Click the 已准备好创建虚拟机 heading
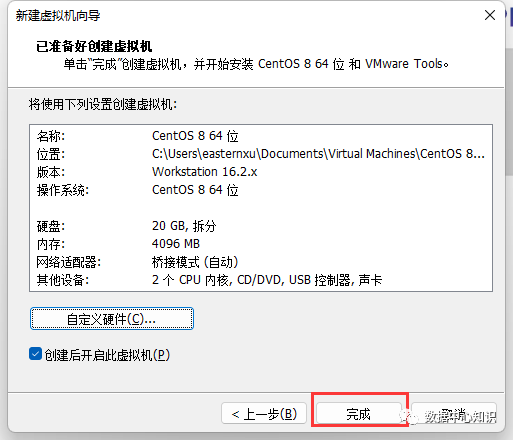This screenshot has height=440, width=513. point(94,46)
